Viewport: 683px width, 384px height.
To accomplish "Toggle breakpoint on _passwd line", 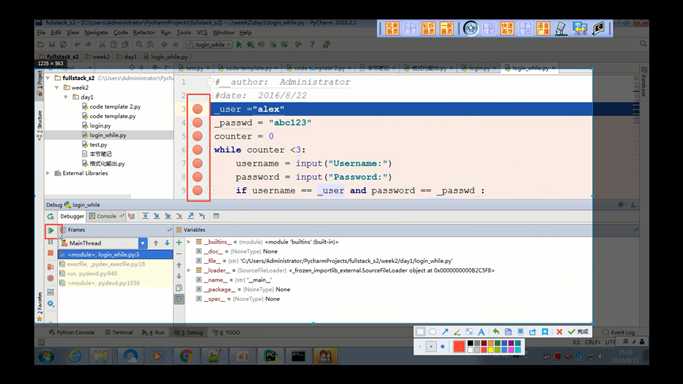I will pyautogui.click(x=198, y=123).
